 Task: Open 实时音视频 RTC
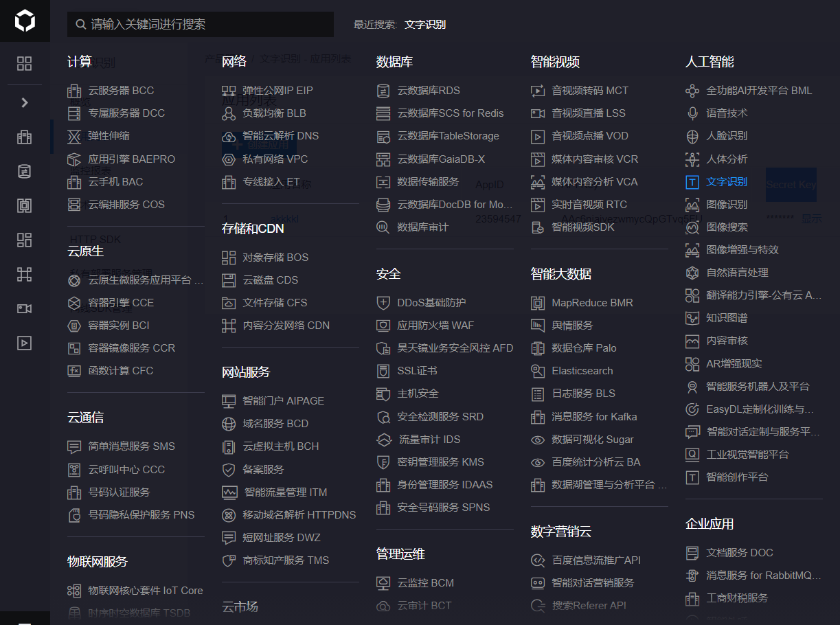pos(589,205)
